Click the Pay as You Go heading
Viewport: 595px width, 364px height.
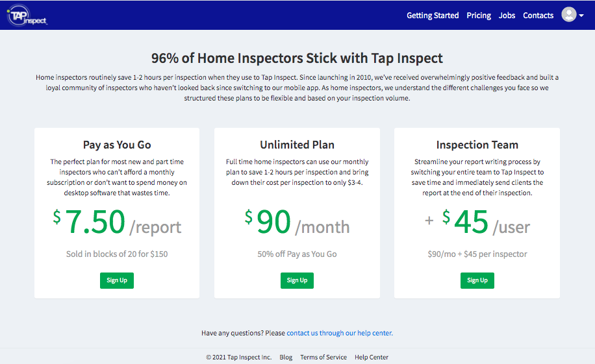coord(117,145)
